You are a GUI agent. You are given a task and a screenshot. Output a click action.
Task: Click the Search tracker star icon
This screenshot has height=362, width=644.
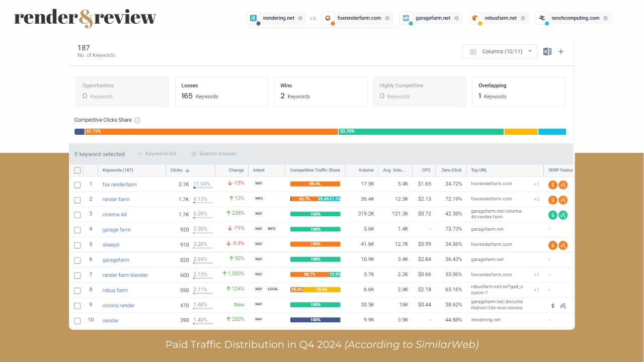pos(194,154)
